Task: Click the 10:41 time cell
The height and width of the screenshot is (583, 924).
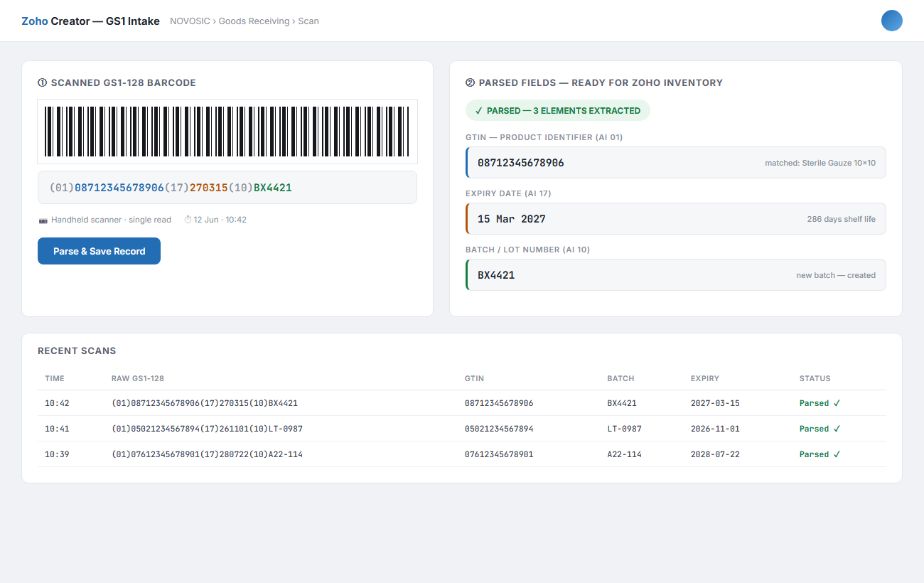Action: 57,429
